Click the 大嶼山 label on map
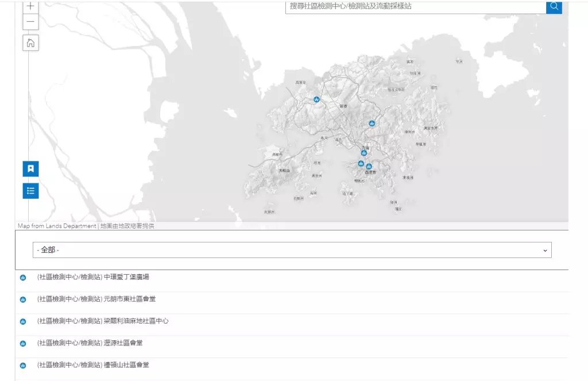The height and width of the screenshot is (381, 588). [x=284, y=171]
